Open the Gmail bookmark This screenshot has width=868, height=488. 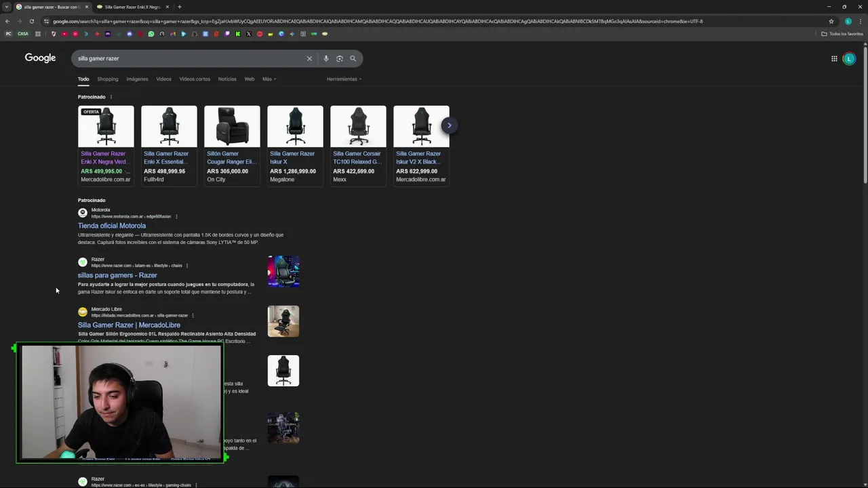click(x=173, y=34)
